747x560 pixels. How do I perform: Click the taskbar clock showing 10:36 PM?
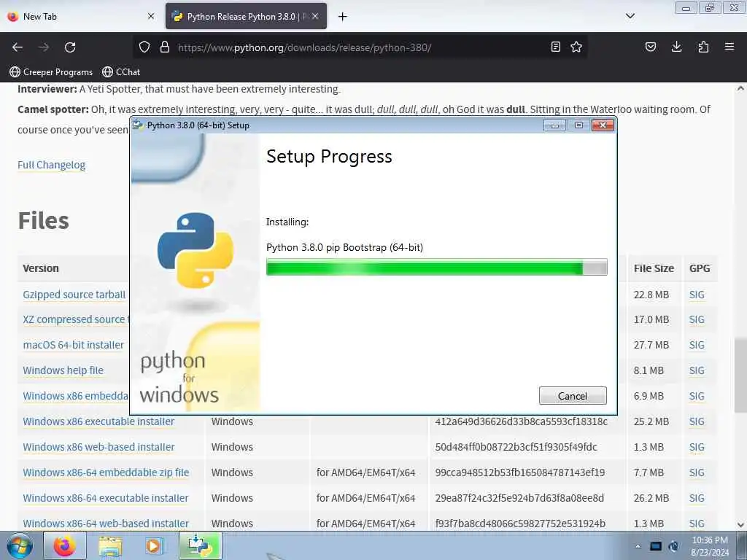(710, 546)
